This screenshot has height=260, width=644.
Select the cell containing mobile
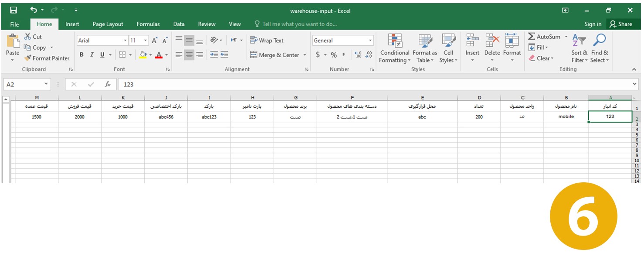(x=566, y=116)
